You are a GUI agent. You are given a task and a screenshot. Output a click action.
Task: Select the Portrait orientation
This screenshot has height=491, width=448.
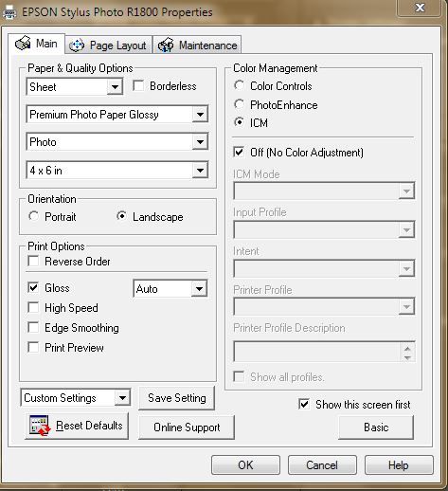pyautogui.click(x=33, y=216)
